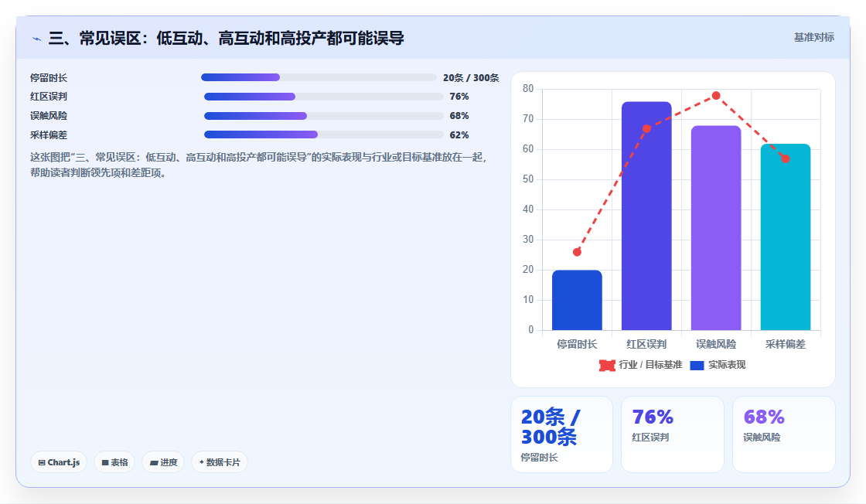Screen dimensions: 866x504
Task: Open the 20条 / 300条 停留时长 data card
Action: [x=561, y=434]
